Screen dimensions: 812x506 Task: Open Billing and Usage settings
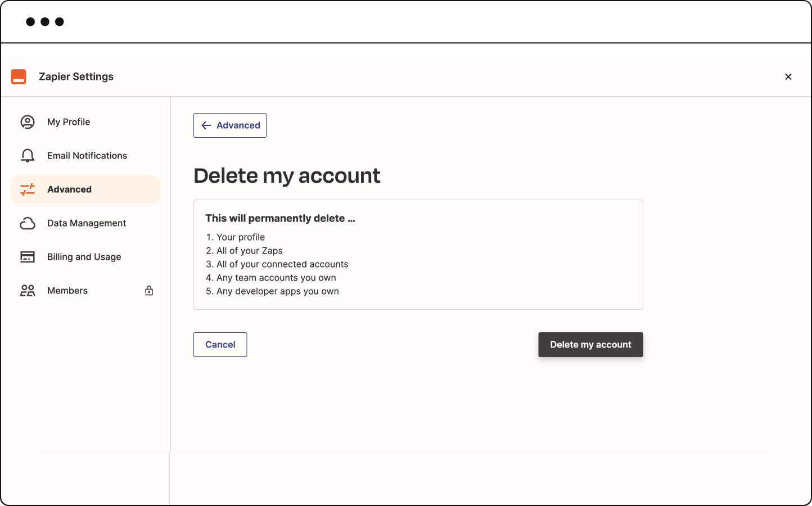pos(85,257)
